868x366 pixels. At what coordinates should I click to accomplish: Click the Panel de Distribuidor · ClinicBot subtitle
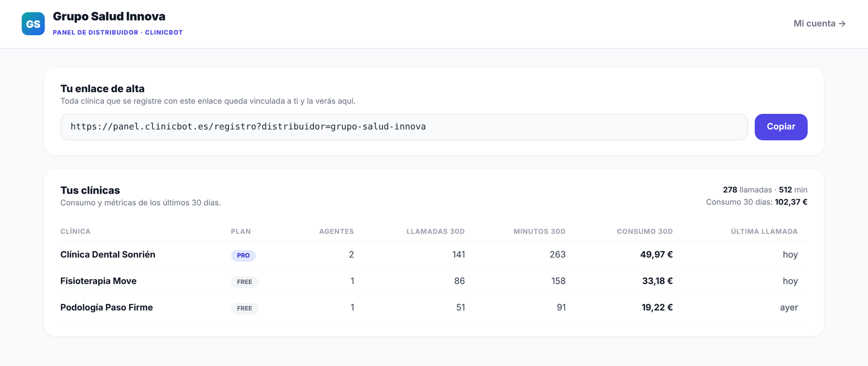[118, 33]
